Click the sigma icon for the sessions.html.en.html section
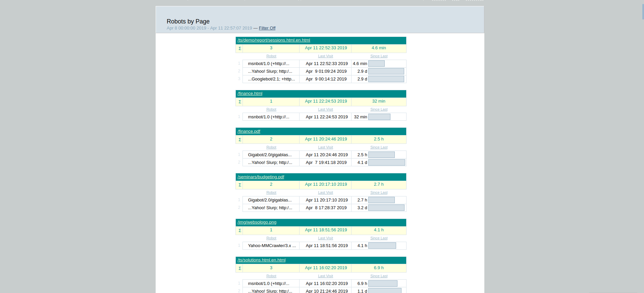 pyautogui.click(x=239, y=48)
